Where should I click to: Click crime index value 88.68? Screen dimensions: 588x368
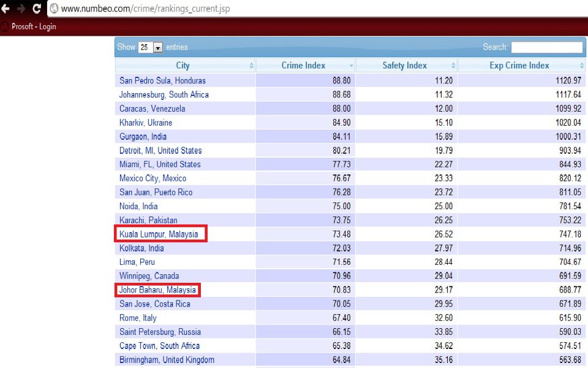pos(342,94)
